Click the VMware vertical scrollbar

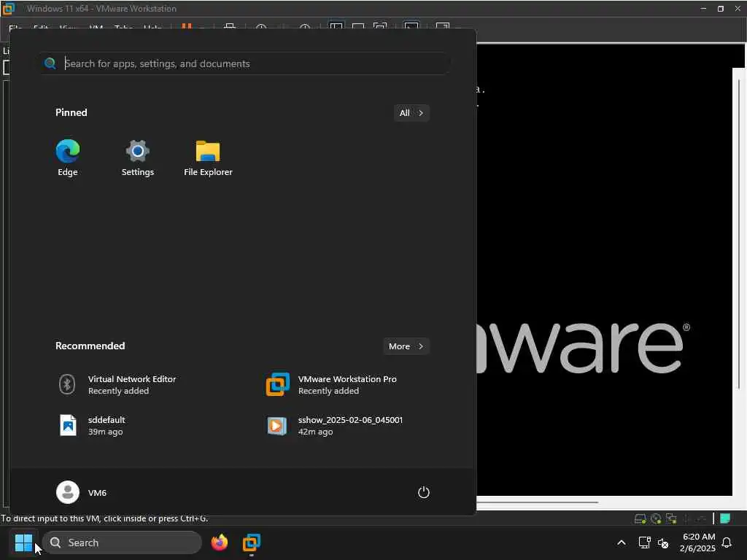pyautogui.click(x=739, y=233)
